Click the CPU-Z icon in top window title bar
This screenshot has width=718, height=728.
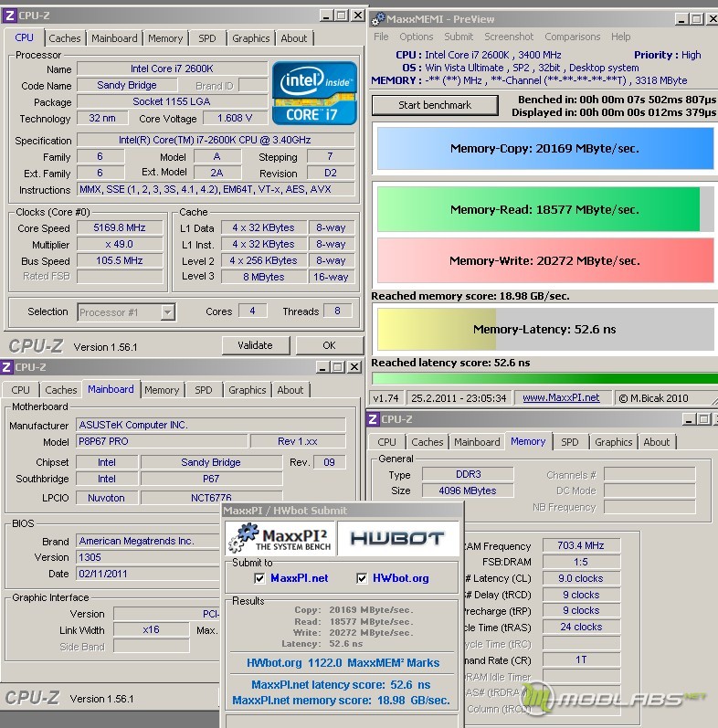pos(9,16)
